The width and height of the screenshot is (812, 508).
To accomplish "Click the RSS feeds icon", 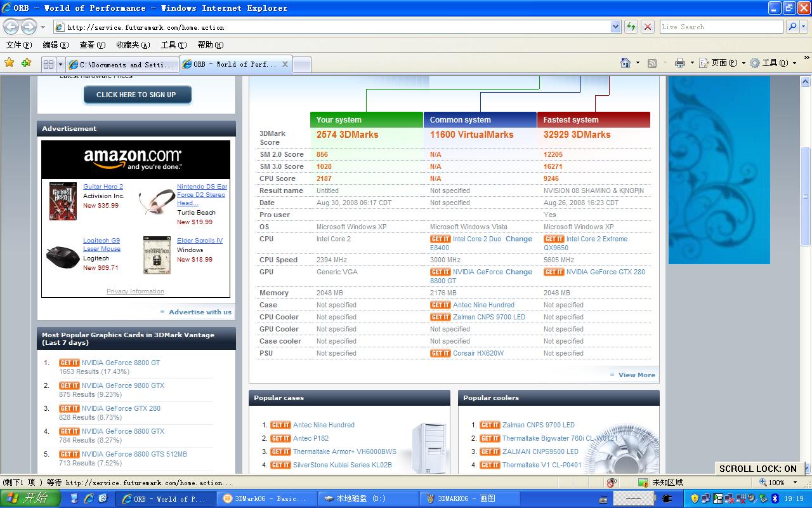I will (652, 63).
